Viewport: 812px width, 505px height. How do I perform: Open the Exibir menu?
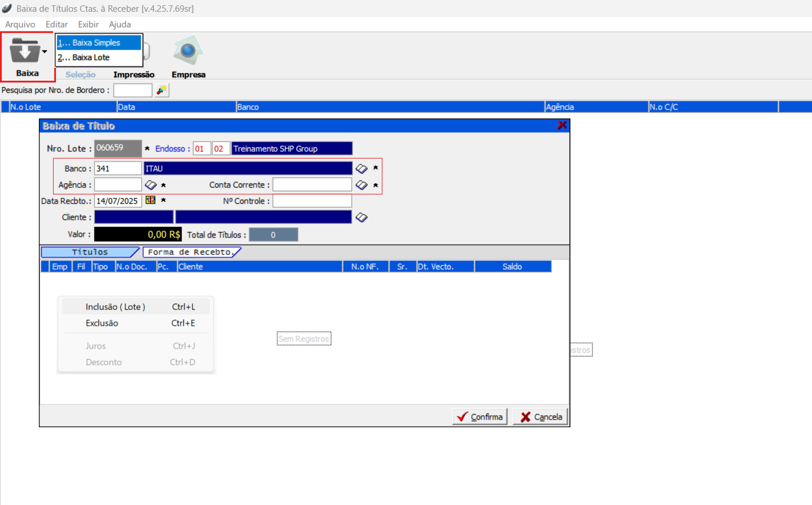click(x=88, y=24)
